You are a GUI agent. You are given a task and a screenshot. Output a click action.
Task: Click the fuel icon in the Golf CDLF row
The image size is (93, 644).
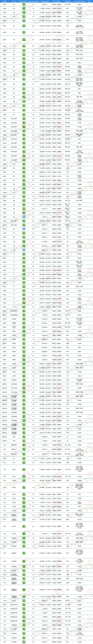coord(24,507)
